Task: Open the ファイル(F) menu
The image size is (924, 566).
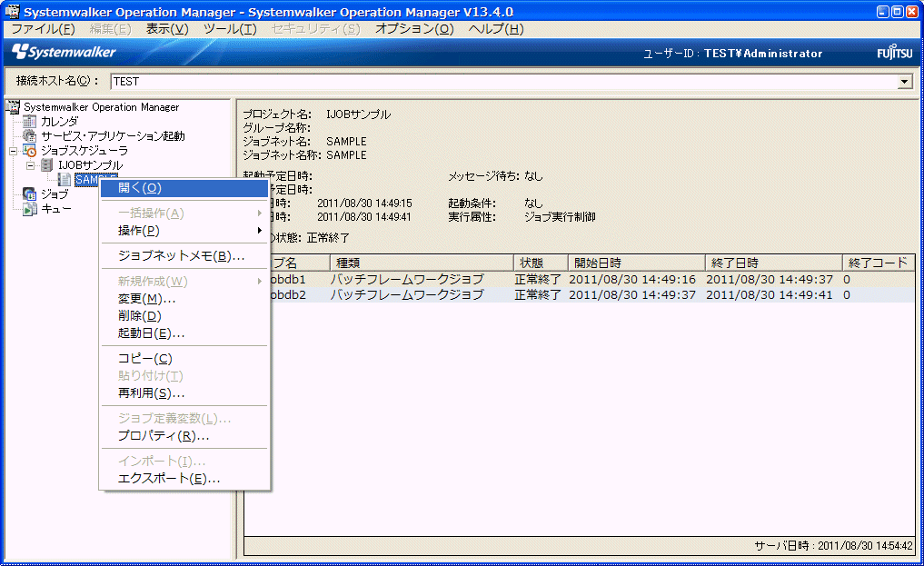Action: pyautogui.click(x=43, y=29)
